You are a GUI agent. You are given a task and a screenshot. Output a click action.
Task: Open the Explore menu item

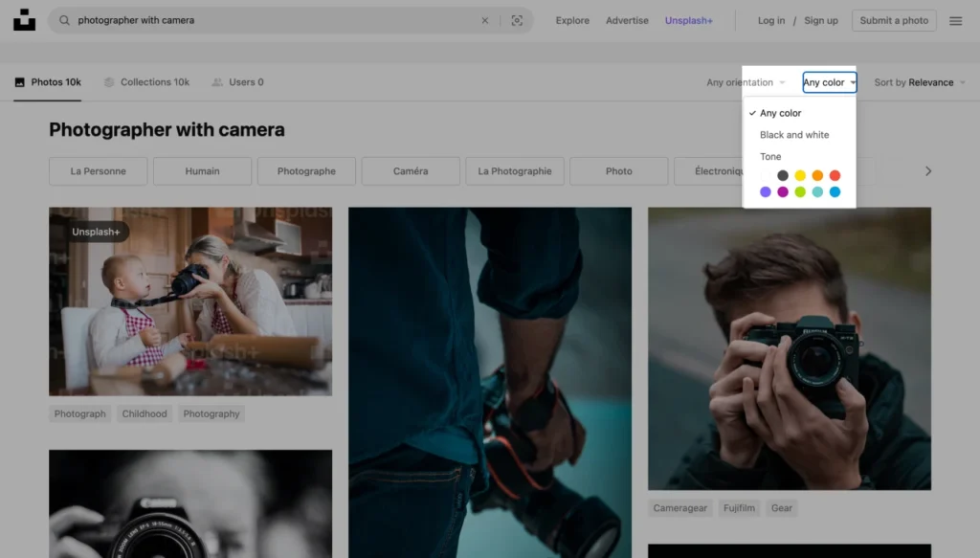(571, 19)
